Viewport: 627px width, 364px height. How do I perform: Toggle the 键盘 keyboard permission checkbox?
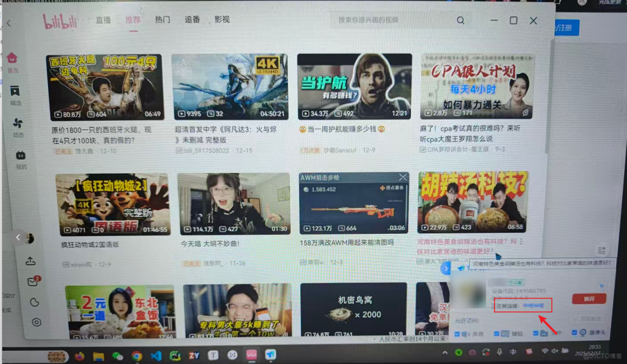(495, 333)
